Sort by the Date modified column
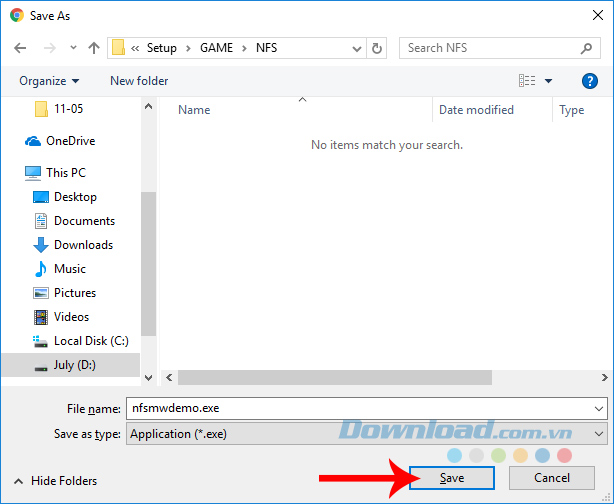 click(476, 110)
